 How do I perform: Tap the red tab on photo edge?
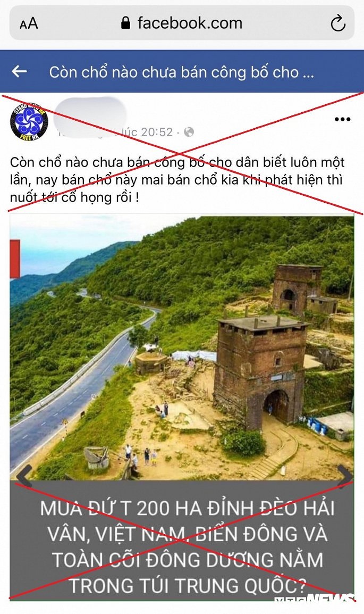pos(15,259)
